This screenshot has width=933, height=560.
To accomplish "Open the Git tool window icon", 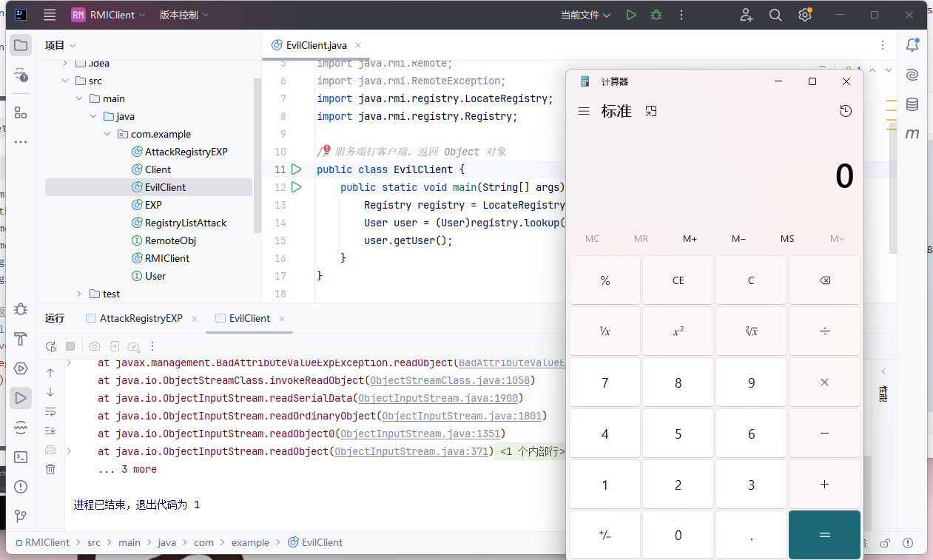I will [21, 516].
